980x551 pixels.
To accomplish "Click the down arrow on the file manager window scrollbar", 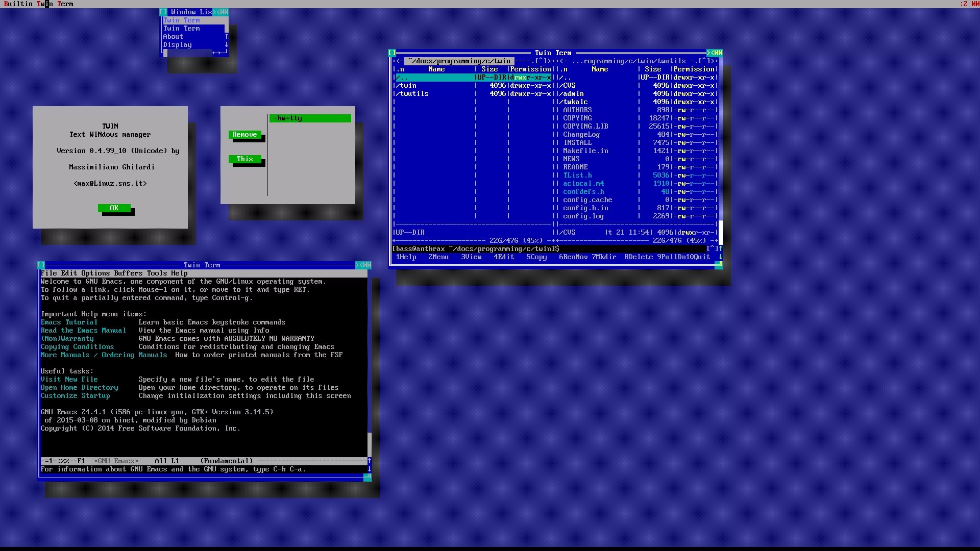I will pos(721,257).
